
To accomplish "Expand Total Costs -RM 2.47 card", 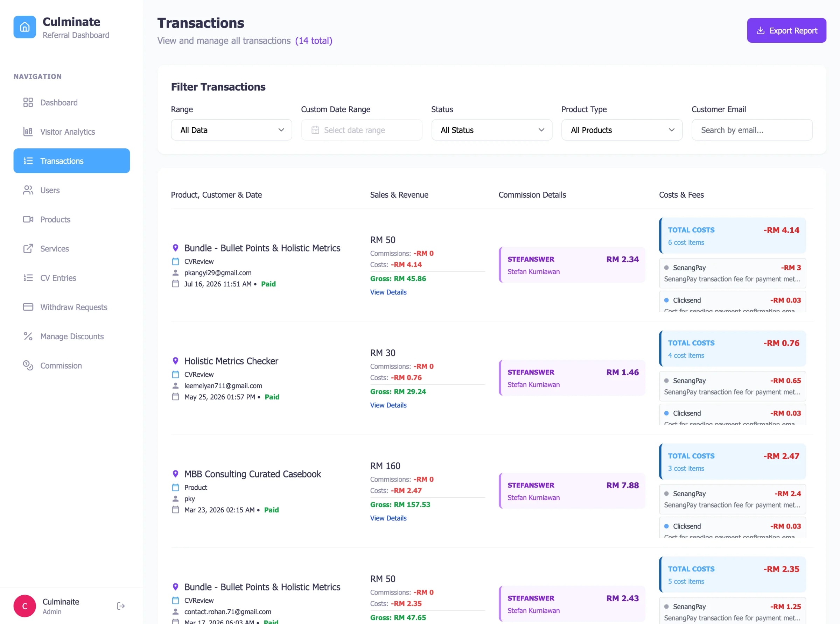I will tap(732, 462).
